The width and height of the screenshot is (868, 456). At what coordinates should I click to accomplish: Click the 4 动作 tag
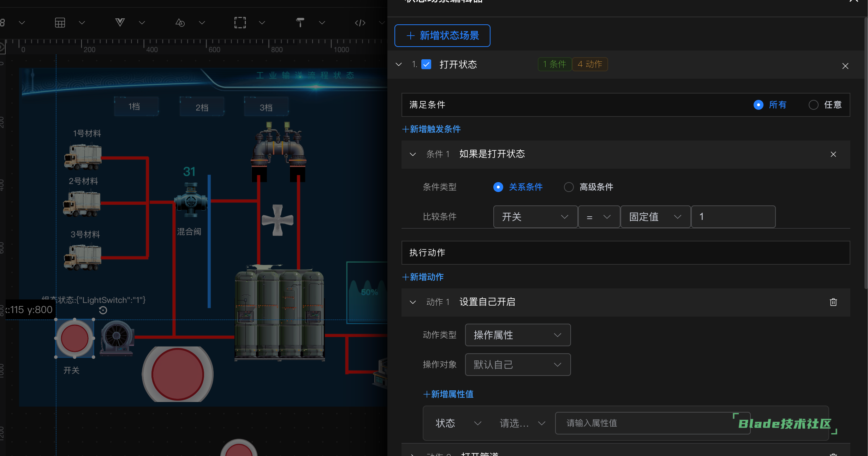[590, 64]
